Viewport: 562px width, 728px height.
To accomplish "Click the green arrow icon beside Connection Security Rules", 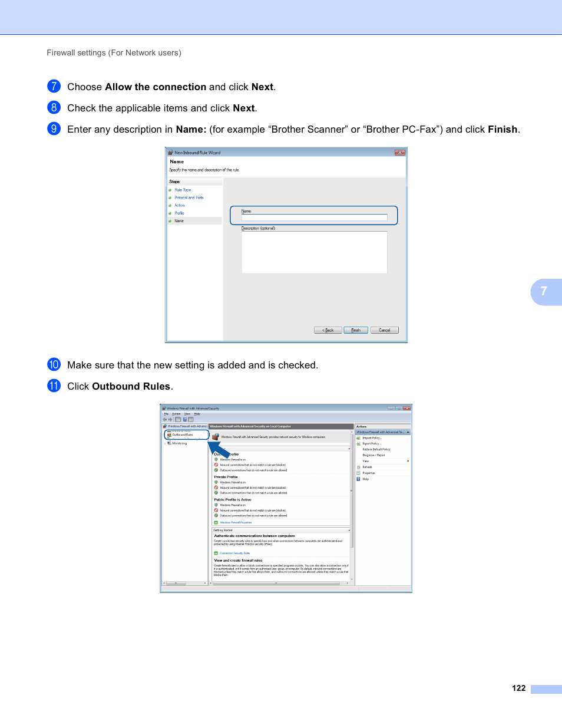I will (x=216, y=553).
